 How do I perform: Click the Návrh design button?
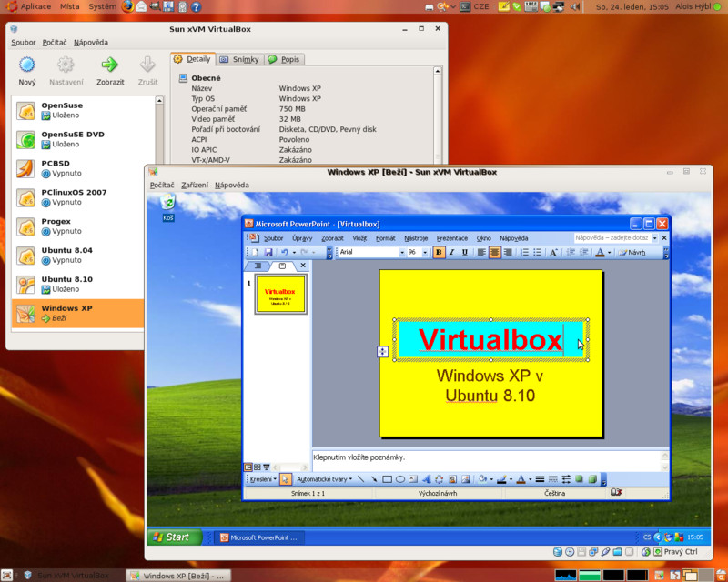[632, 252]
